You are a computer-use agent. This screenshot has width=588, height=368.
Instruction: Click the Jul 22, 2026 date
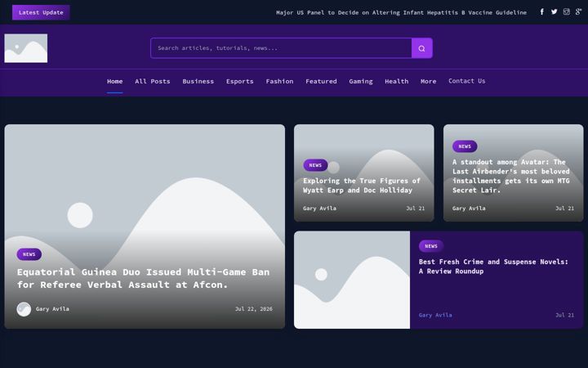(253, 308)
